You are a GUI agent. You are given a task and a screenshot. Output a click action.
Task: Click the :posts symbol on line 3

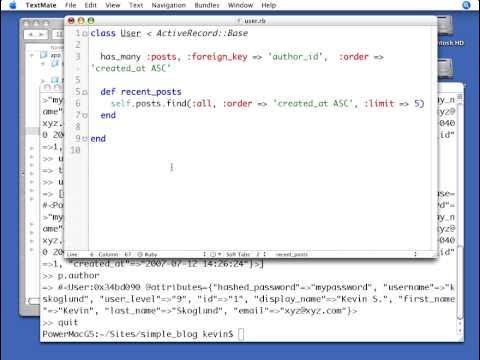[x=161, y=57]
